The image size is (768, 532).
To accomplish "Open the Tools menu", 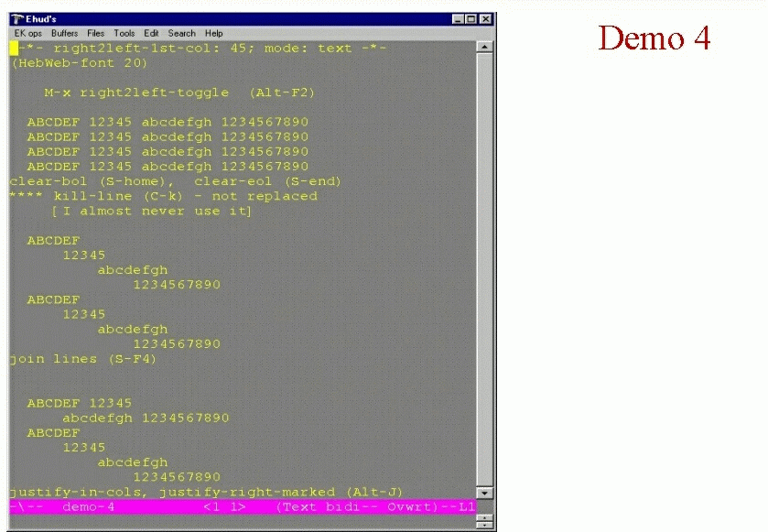I will pos(124,33).
